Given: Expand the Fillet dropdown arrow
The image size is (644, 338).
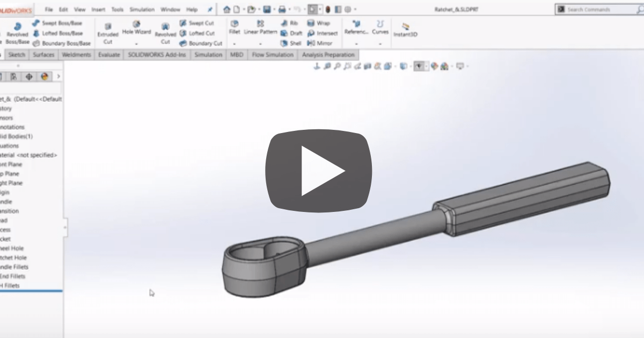Looking at the screenshot, I should click(235, 44).
